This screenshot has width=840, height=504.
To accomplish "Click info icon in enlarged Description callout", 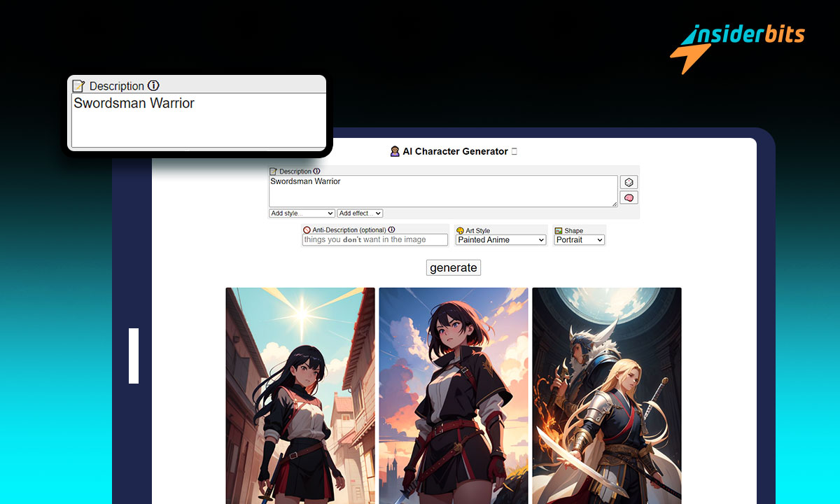I will 153,85.
